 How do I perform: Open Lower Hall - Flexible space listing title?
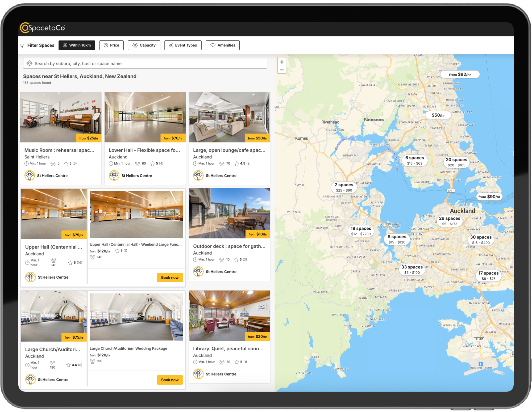pyautogui.click(x=144, y=150)
